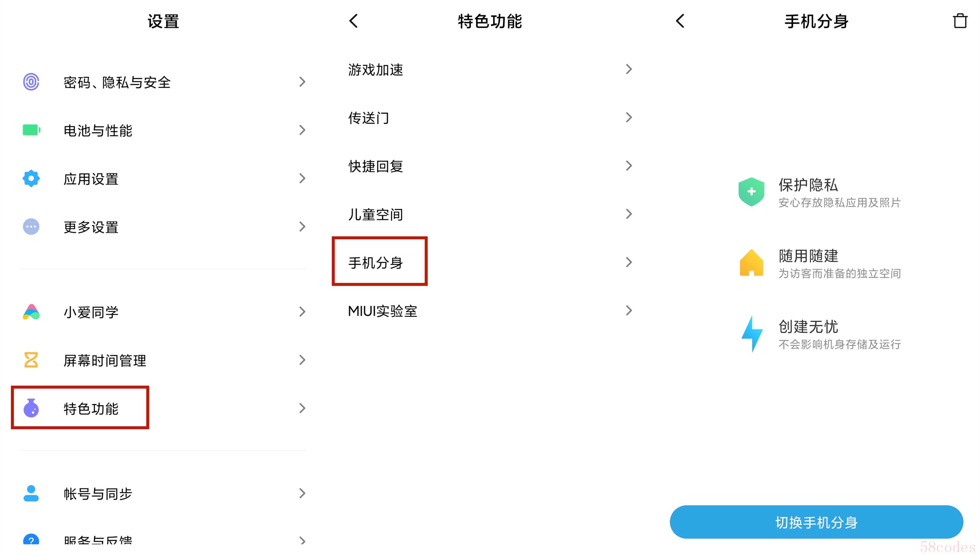Tap the 随用随建 feature description
The image size is (980, 556).
(x=839, y=274)
